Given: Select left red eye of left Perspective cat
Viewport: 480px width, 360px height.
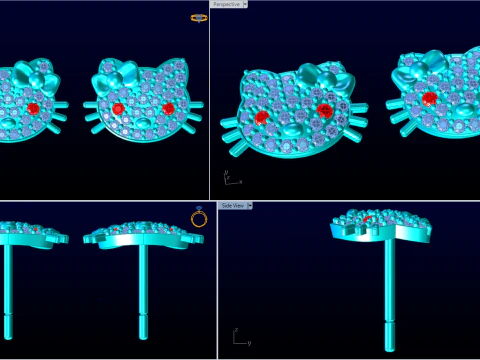Looking at the screenshot, I should [x=262, y=118].
